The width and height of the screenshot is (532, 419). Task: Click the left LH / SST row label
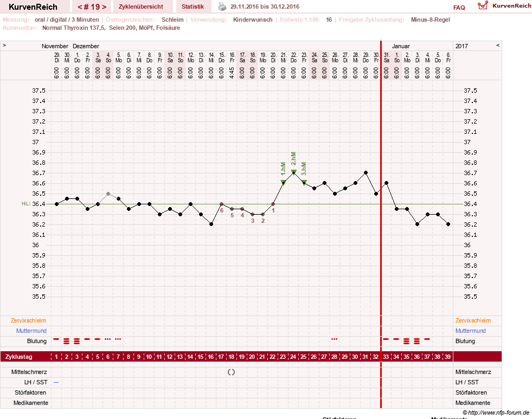(36, 382)
